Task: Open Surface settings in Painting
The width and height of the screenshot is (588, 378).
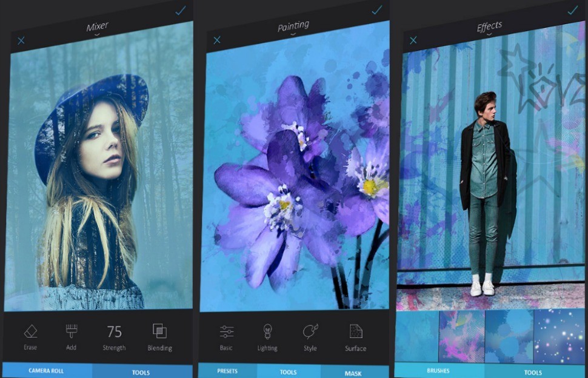Action: coord(355,338)
